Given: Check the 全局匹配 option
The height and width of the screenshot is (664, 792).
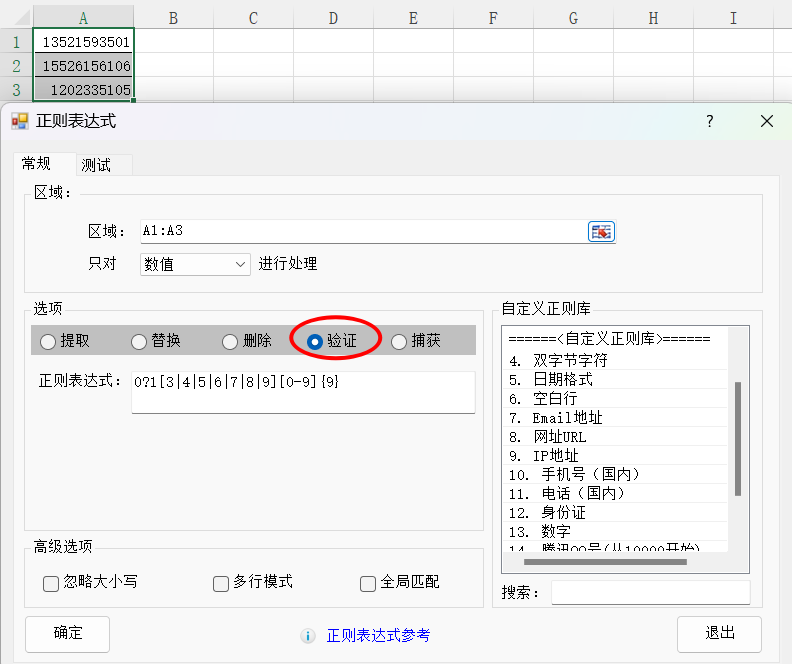Looking at the screenshot, I should coord(368,584).
